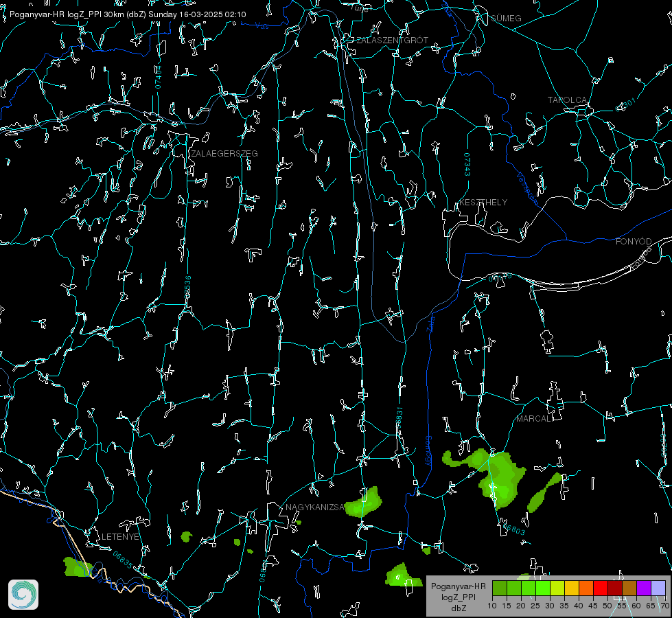This screenshot has width=672, height=618.
Task: Click the KESZTHELY city label
Action: click(x=483, y=203)
